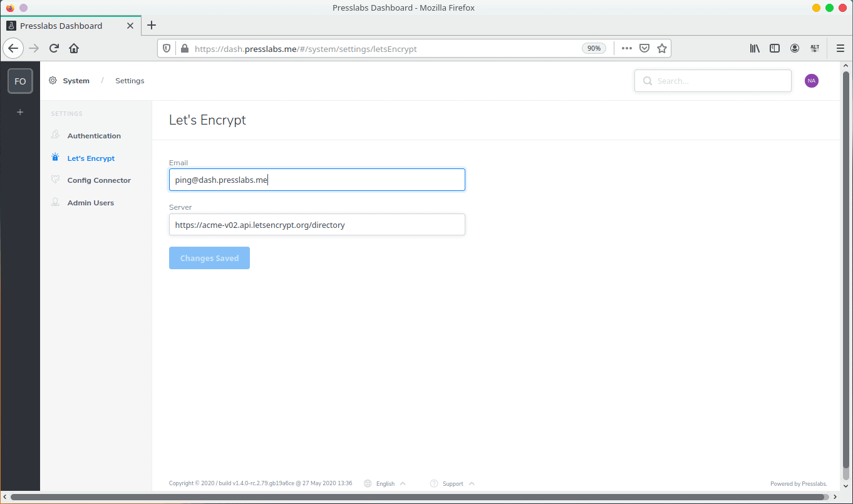Image resolution: width=853 pixels, height=504 pixels.
Task: Click the Changes Saved button
Action: [209, 258]
